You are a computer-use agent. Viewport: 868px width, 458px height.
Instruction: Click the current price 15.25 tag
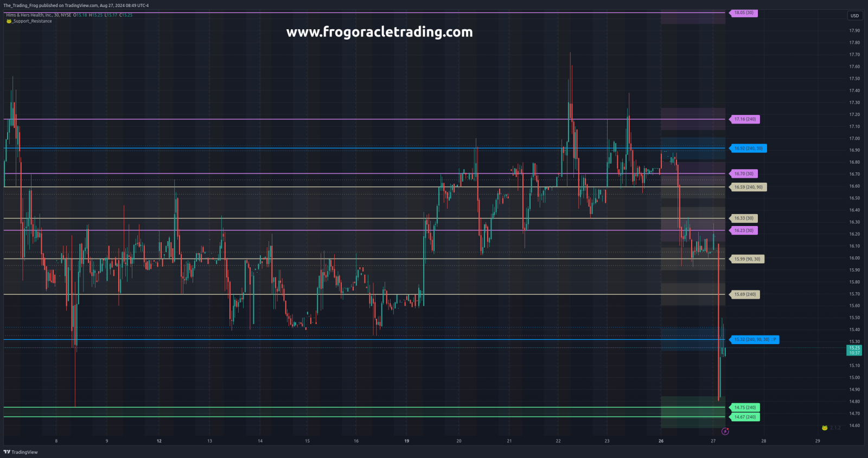click(854, 350)
